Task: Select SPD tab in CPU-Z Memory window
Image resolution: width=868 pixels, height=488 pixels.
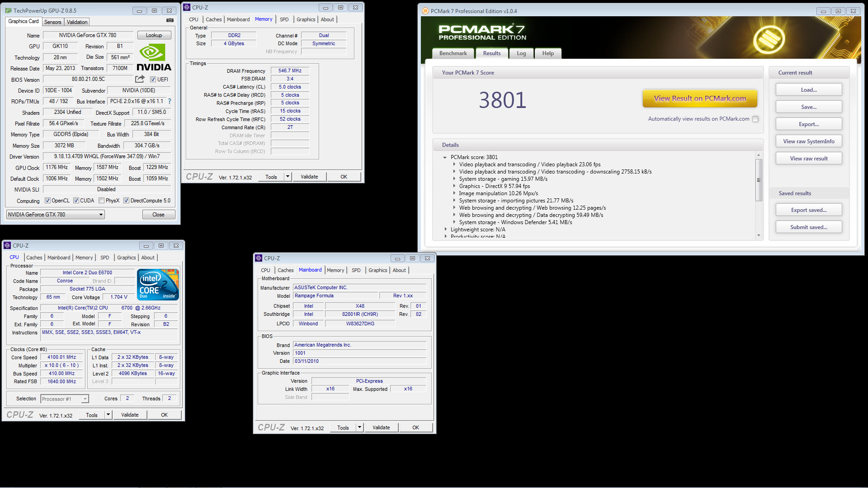Action: (284, 19)
